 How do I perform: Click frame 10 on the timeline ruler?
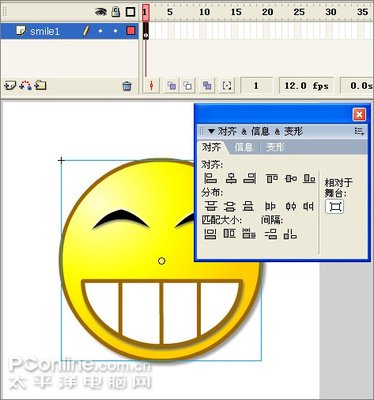point(204,12)
